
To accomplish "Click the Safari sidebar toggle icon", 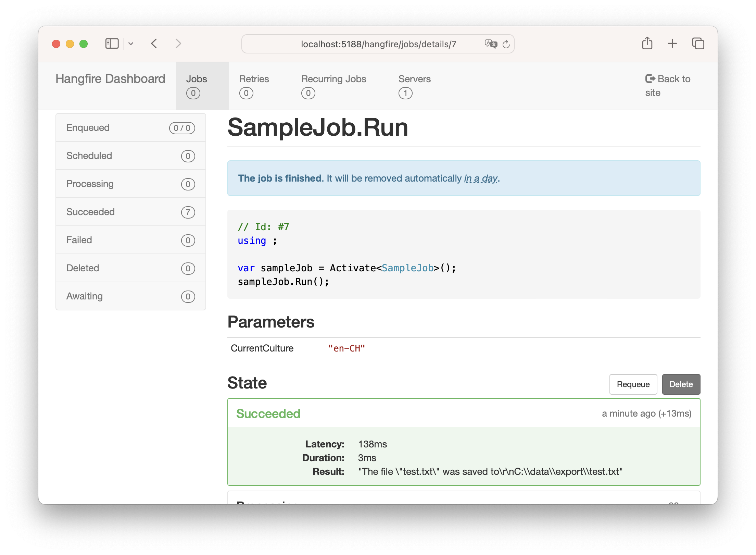I will tap(112, 44).
